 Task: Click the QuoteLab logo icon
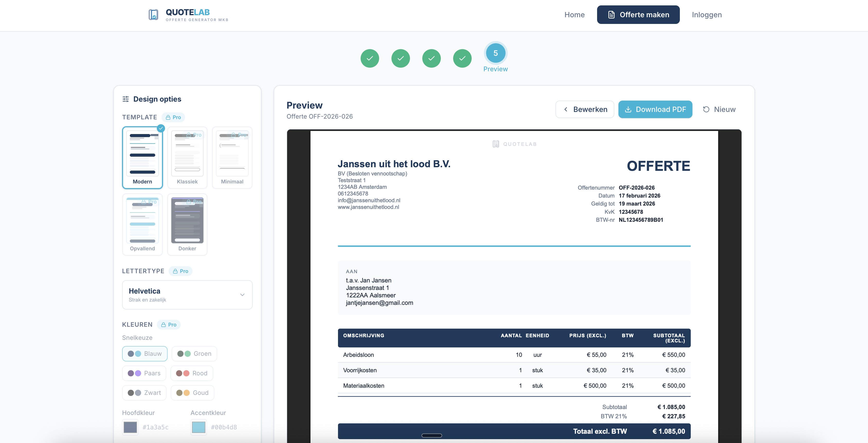click(153, 14)
